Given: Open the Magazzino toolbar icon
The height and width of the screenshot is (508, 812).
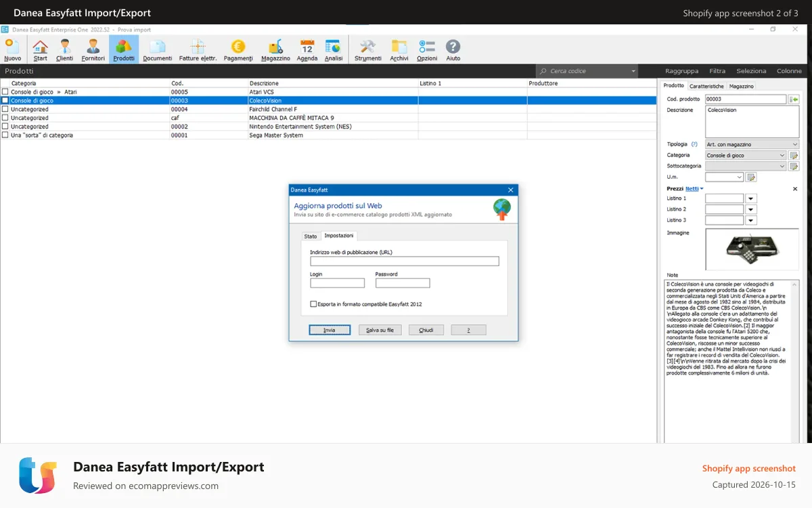Looking at the screenshot, I should pos(275,50).
